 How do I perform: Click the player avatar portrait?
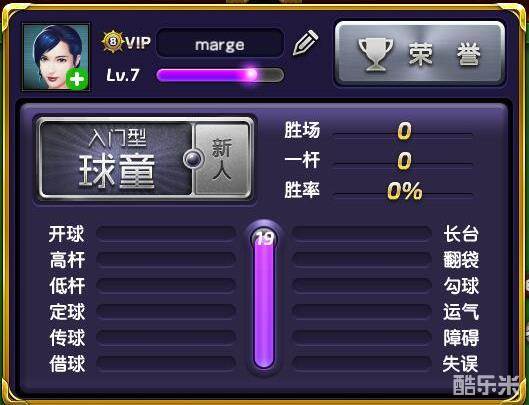click(x=56, y=57)
